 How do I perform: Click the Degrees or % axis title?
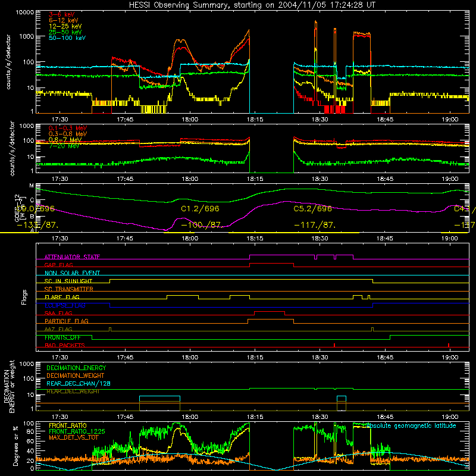click(x=16, y=446)
